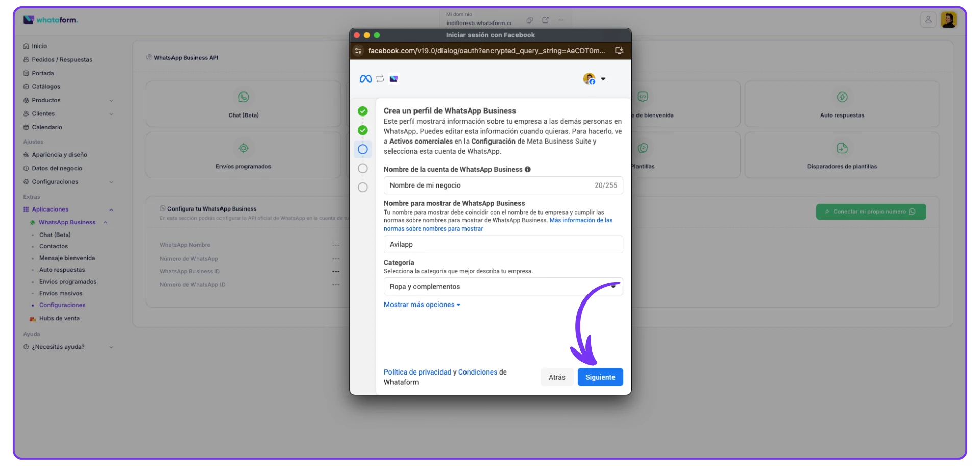Click the Envíos programados icon
This screenshot has height=466, width=980.
pyautogui.click(x=243, y=148)
